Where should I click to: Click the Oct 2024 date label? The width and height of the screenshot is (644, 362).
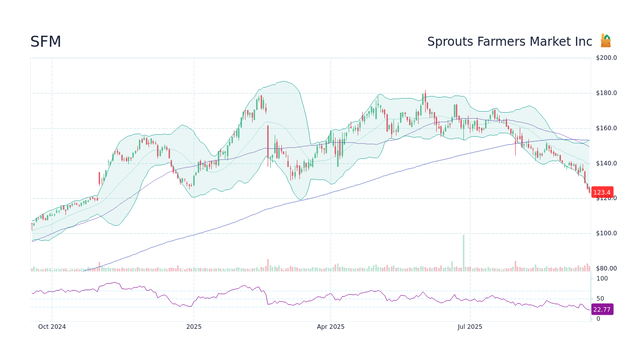point(52,327)
